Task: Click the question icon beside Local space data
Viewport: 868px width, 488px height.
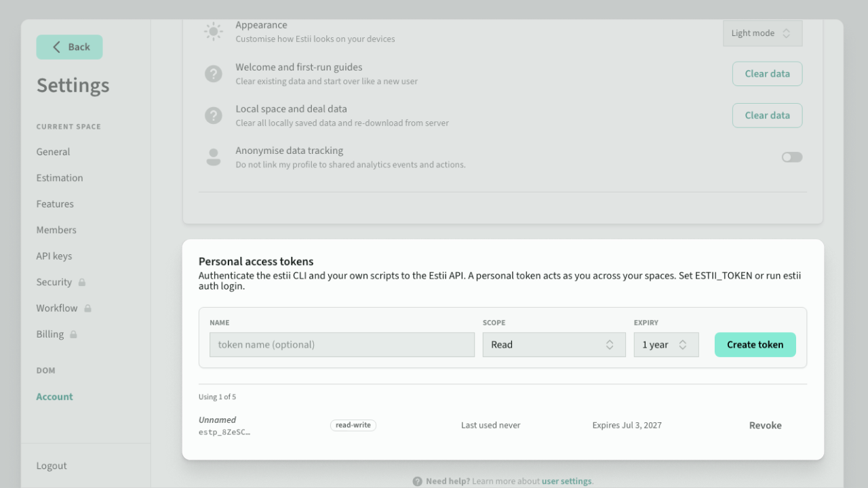Action: (x=214, y=115)
